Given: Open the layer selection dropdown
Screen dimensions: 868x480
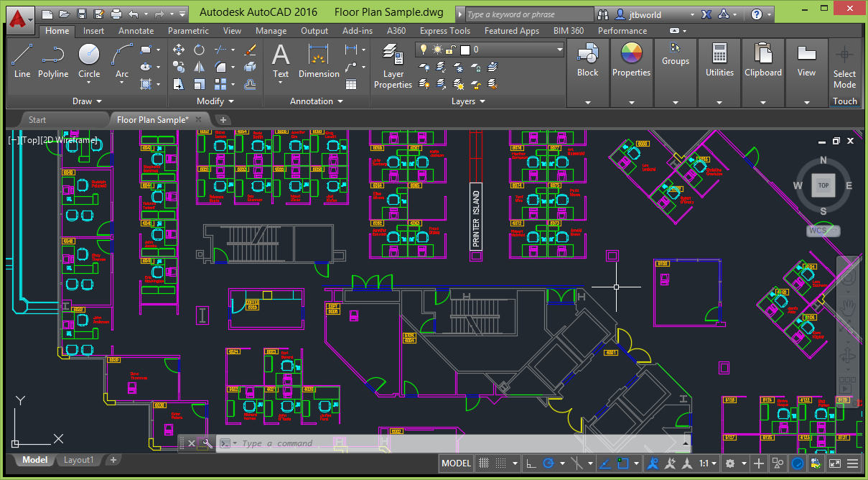Looking at the screenshot, I should point(558,50).
